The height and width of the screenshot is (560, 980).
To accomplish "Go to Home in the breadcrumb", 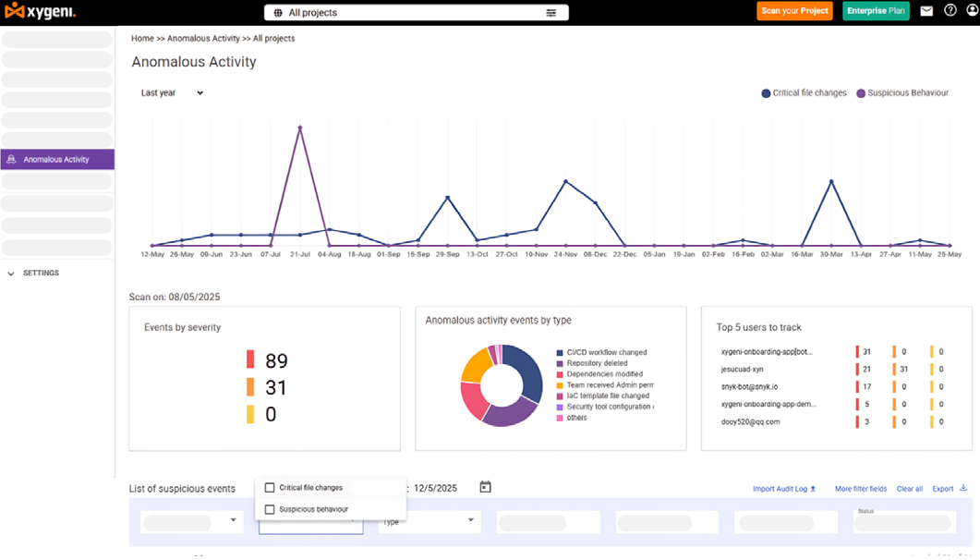I will click(x=142, y=39).
